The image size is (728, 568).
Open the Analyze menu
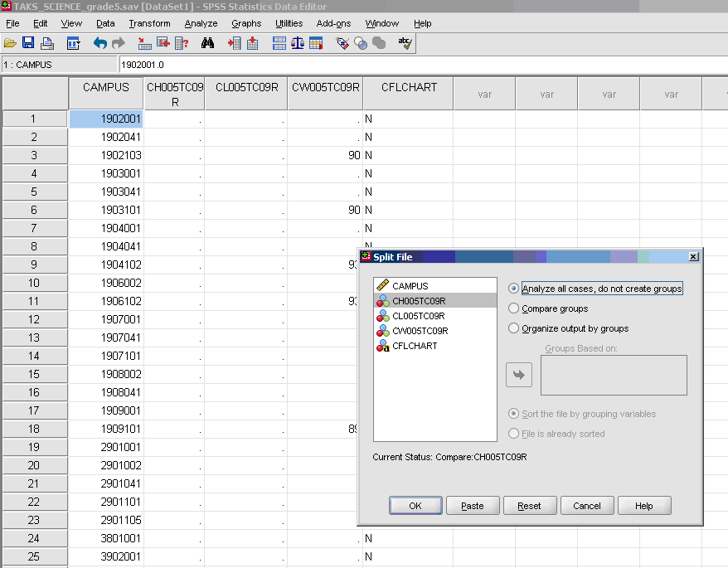pos(200,23)
